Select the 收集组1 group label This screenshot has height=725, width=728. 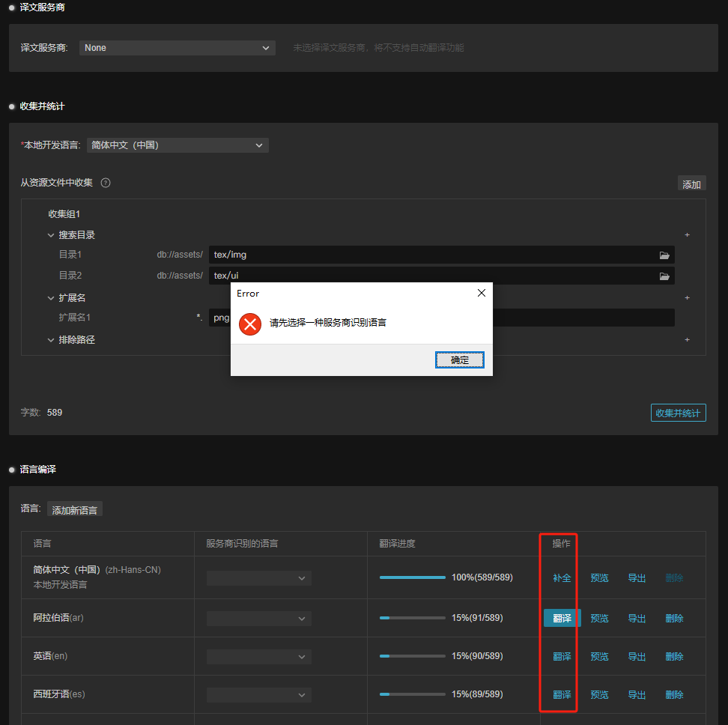(x=64, y=214)
